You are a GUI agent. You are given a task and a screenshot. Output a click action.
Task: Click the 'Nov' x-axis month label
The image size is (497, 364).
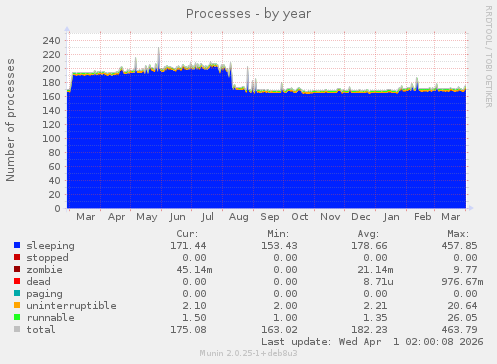click(330, 217)
